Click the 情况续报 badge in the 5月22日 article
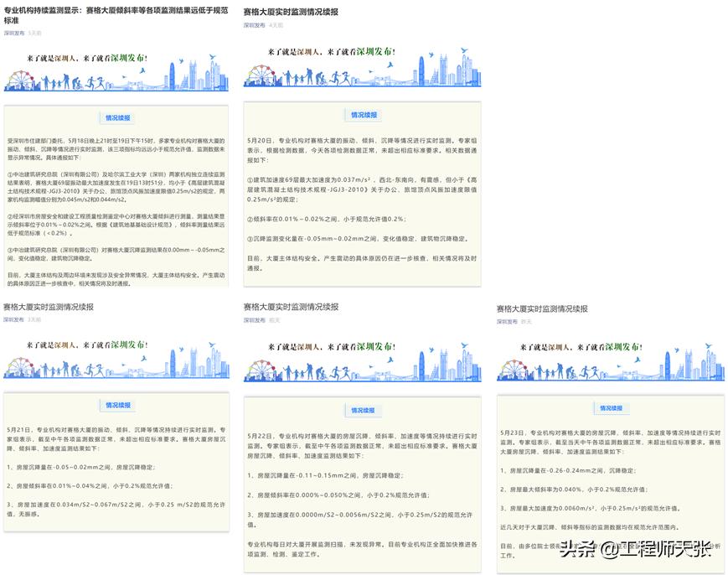The height and width of the screenshot is (575, 728). [364, 410]
